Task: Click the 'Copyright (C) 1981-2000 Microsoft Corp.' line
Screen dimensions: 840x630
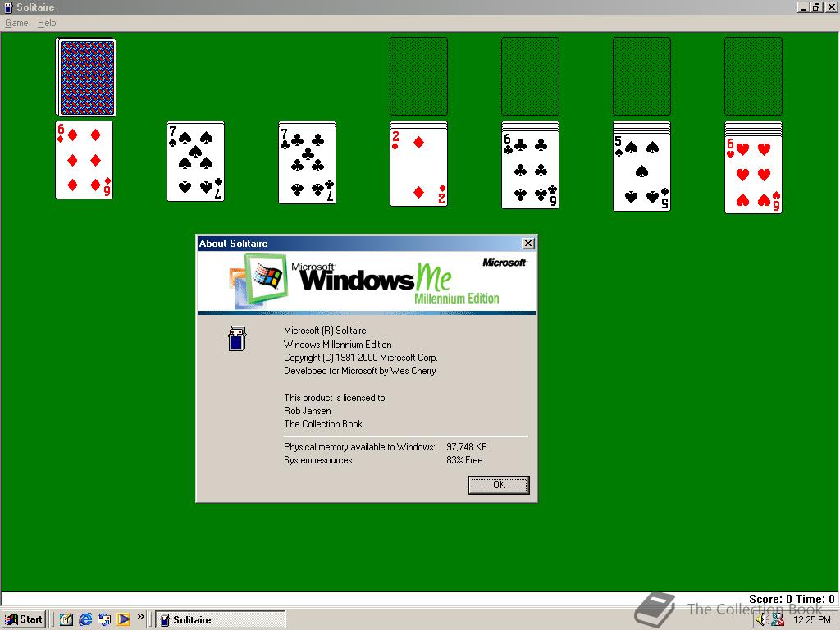Action: 361,358
